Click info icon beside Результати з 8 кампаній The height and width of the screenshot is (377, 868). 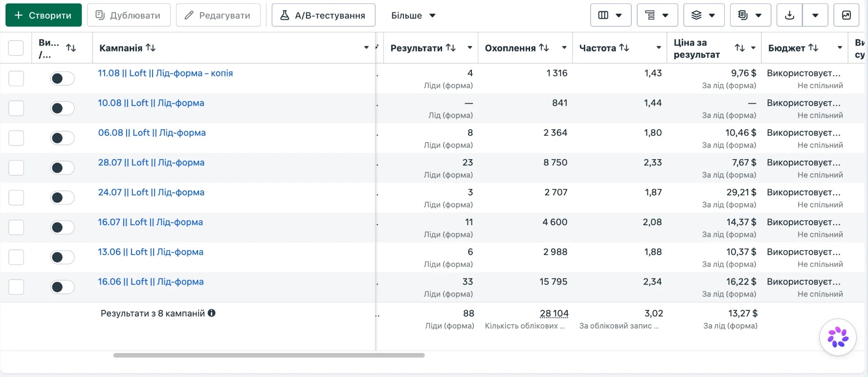pos(212,313)
